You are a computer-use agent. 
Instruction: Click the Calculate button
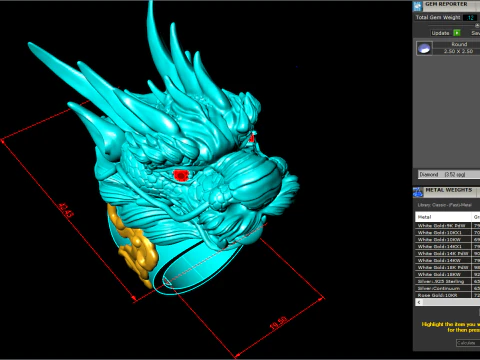467,343
